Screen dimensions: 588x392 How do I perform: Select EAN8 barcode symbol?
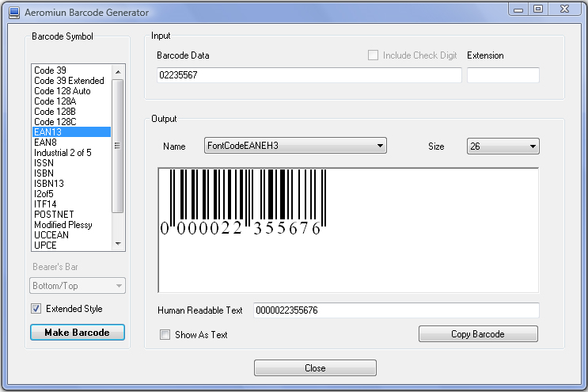tap(45, 143)
